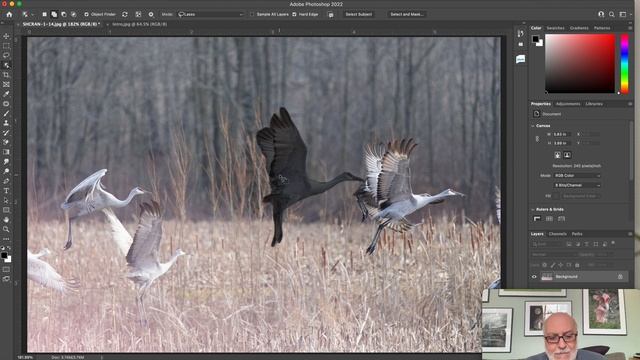Select the Frame tool
This screenshot has height=360, width=640.
click(x=6, y=84)
